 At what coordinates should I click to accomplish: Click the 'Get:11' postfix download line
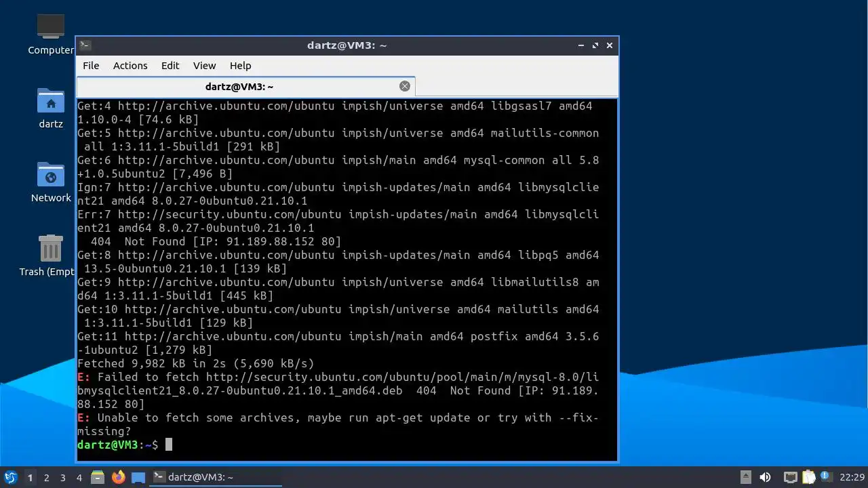tap(338, 343)
